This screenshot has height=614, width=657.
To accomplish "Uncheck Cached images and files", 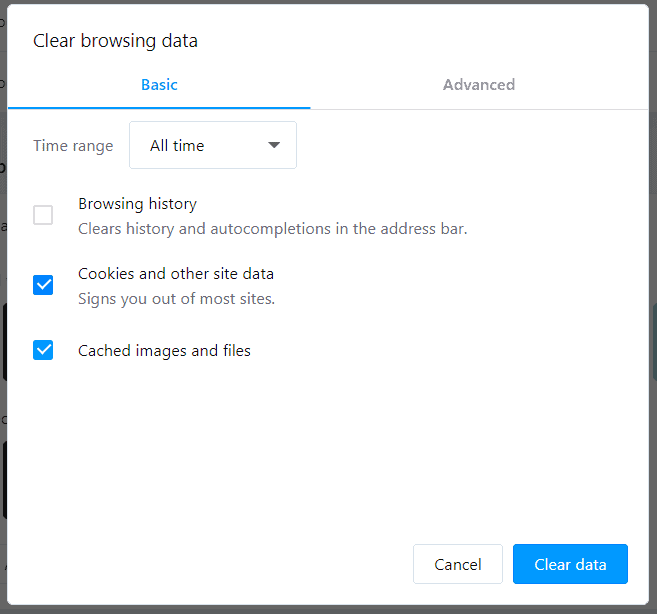I will point(43,350).
